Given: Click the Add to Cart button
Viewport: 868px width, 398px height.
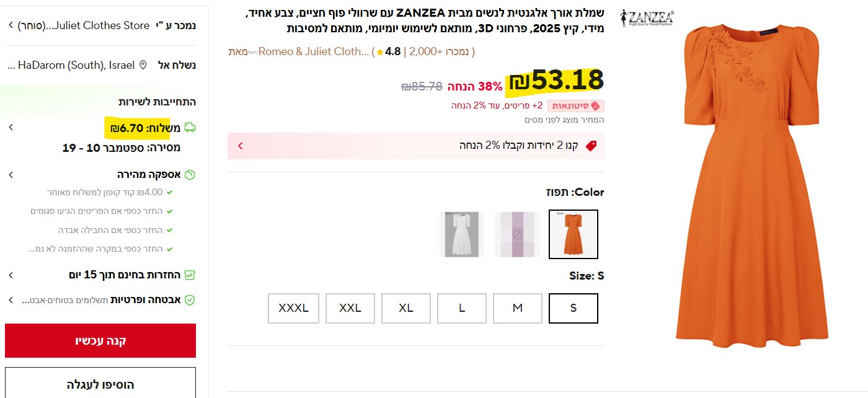Looking at the screenshot, I should 100,384.
